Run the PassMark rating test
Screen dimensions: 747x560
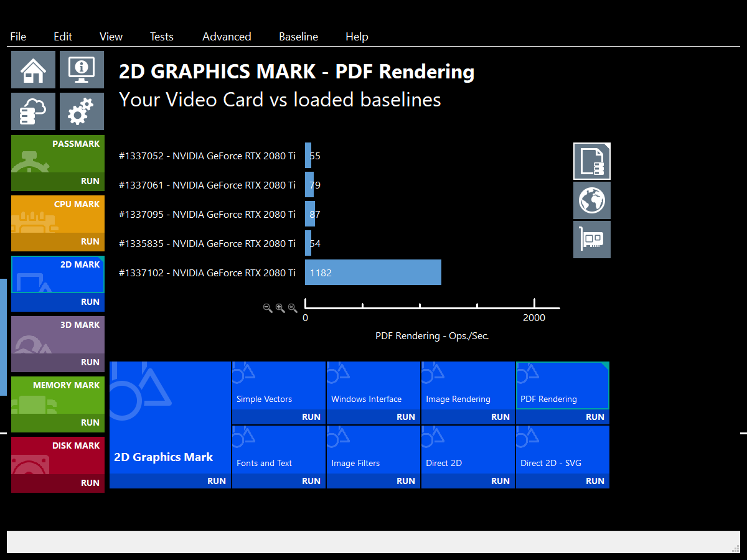pyautogui.click(x=58, y=182)
